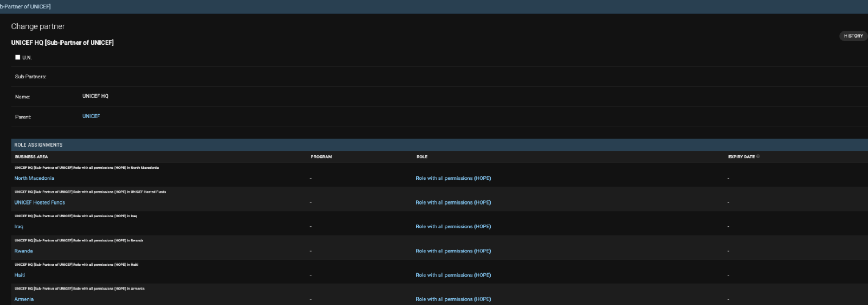The width and height of the screenshot is (868, 305).
Task: Open the role link in UNICEF Hosted Funds row
Action: point(453,202)
